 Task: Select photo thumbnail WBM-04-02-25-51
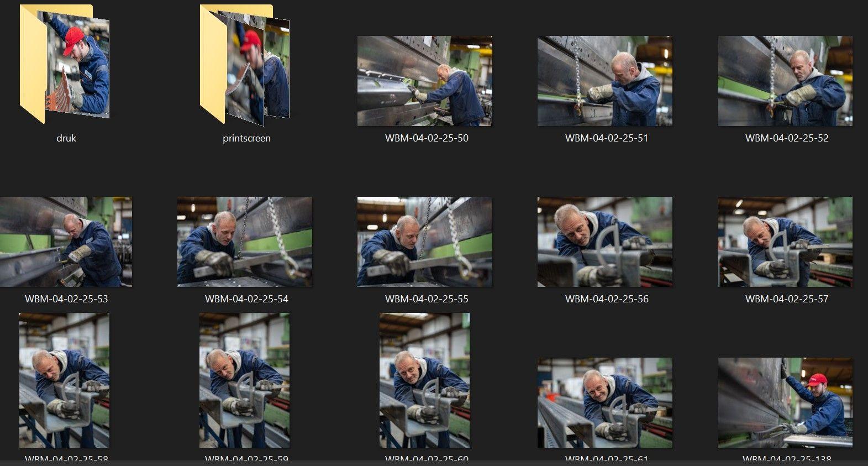pos(604,81)
